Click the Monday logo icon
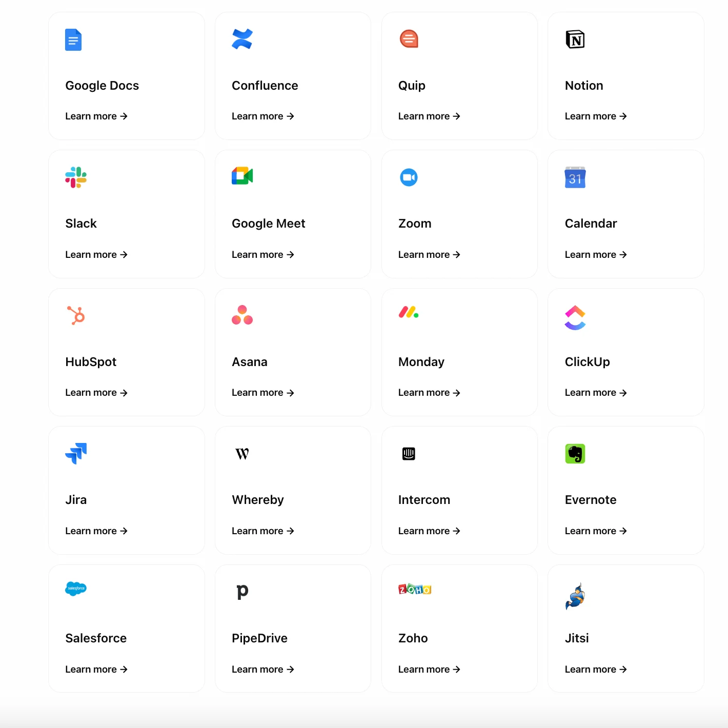728x728 pixels. [x=409, y=312]
